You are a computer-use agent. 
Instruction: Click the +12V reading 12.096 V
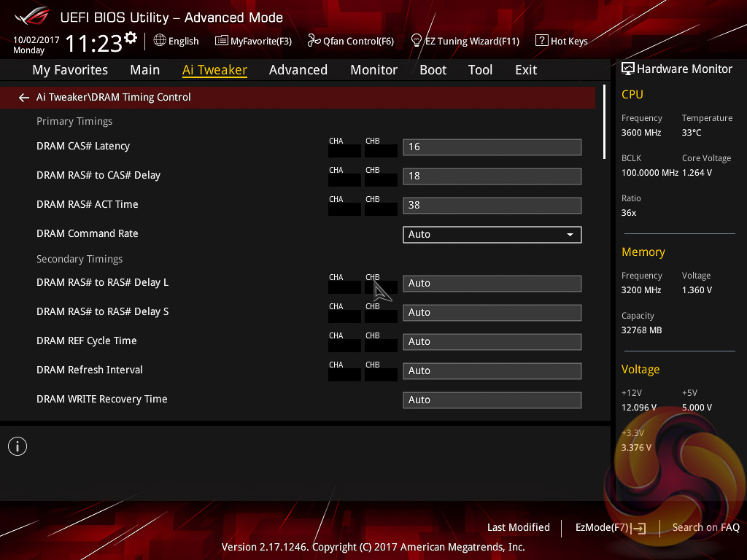point(638,408)
